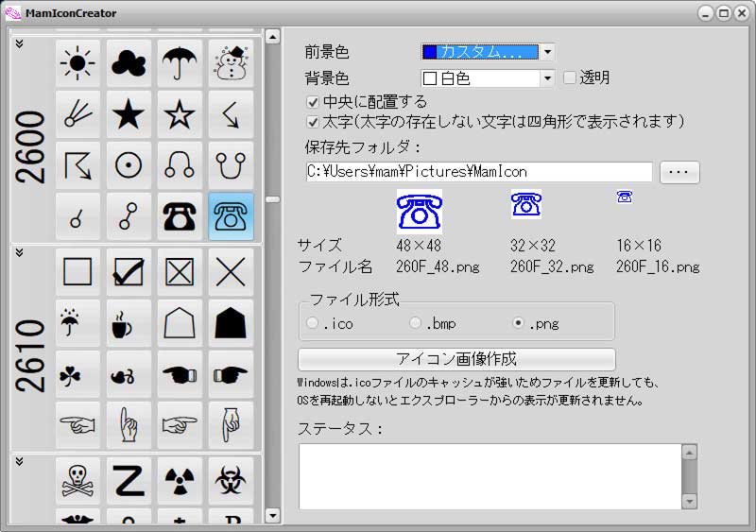Choose the white up pointing hand icon
This screenshot has height=532, width=756.
(129, 425)
